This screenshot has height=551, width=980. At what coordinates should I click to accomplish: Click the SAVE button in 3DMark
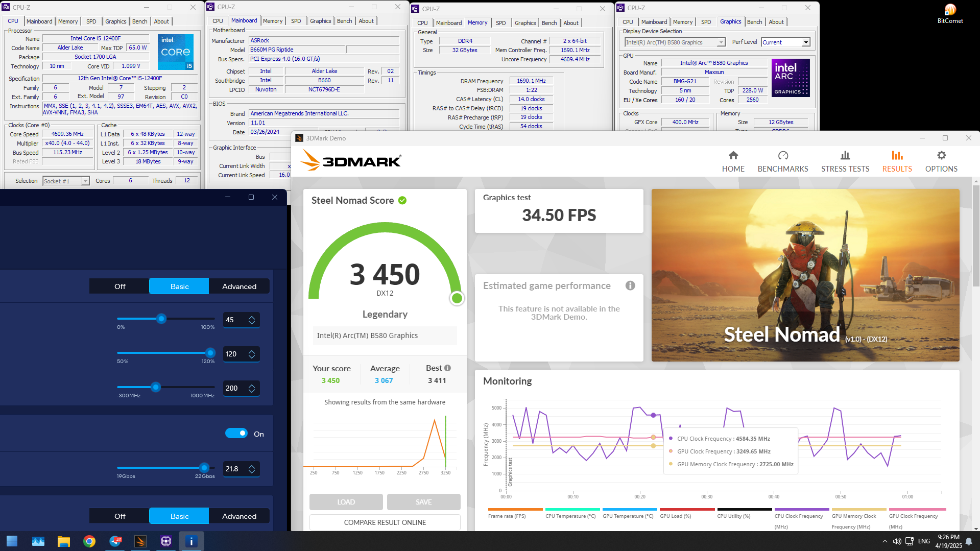423,502
